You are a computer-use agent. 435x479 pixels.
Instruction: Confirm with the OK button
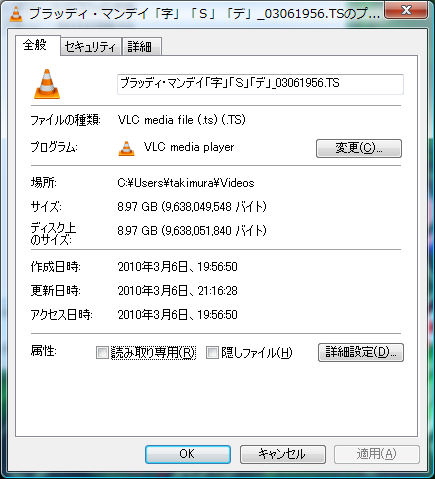(x=188, y=454)
